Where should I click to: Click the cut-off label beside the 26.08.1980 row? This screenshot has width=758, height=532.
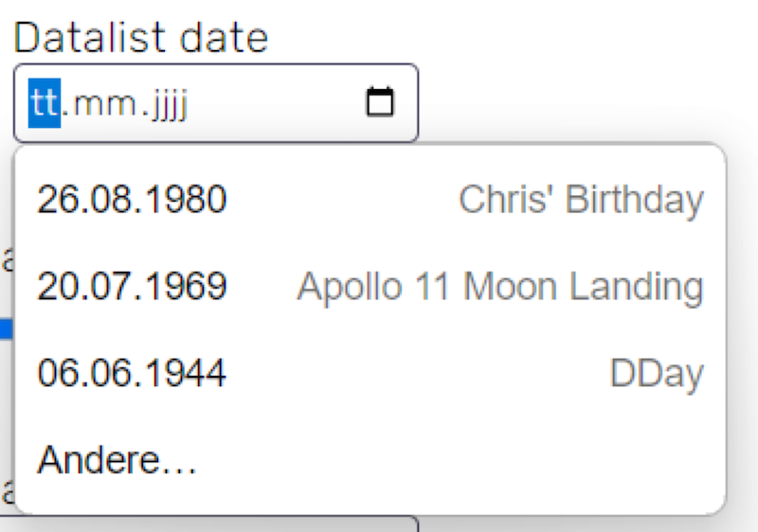[x=7, y=258]
